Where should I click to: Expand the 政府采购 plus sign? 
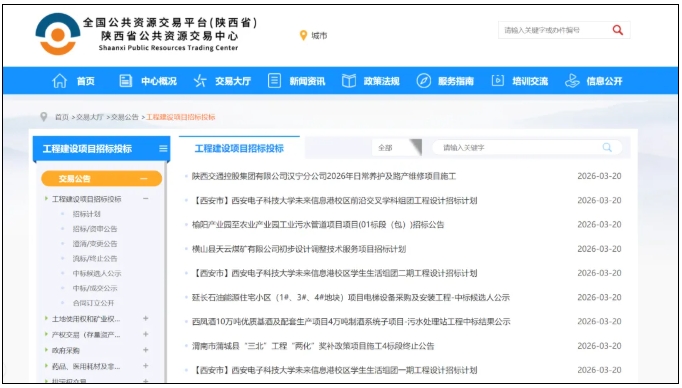pos(146,350)
